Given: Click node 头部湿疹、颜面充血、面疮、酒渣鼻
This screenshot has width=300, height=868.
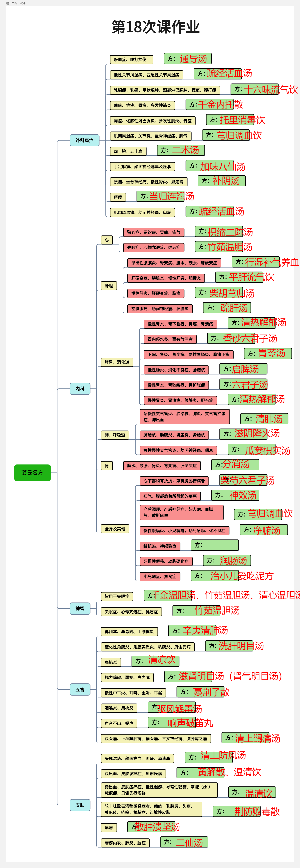Looking at the screenshot, I should pyautogui.click(x=137, y=759).
